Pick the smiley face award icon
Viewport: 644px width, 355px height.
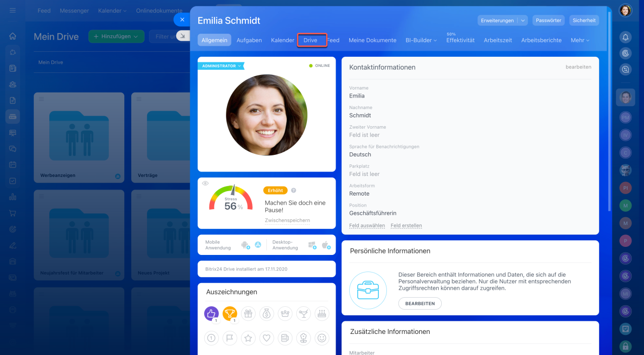(x=322, y=338)
